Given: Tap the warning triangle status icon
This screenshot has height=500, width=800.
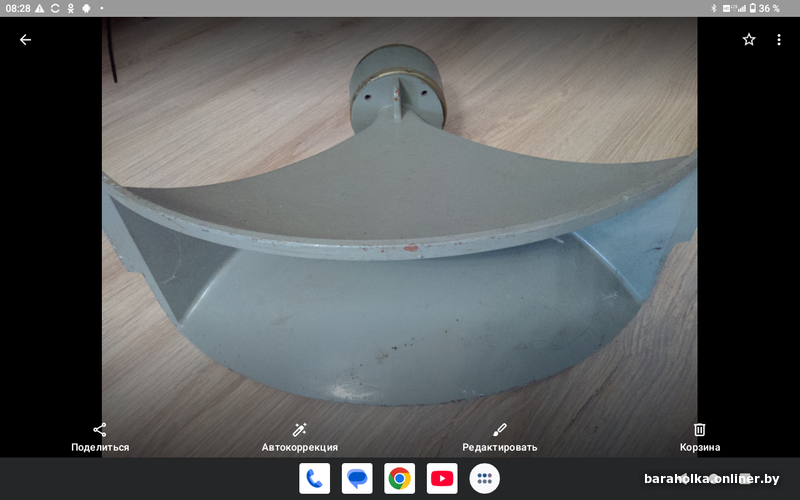Looking at the screenshot, I should pos(40,9).
